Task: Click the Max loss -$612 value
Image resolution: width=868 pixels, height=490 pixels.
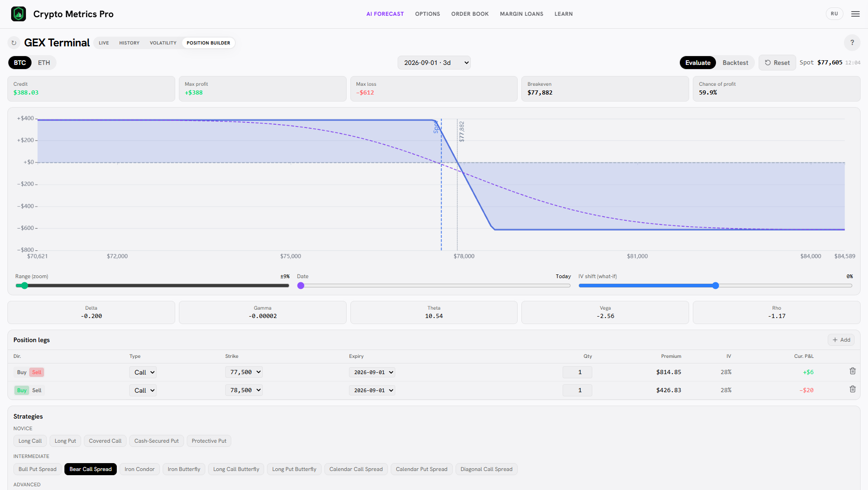Action: [x=365, y=93]
